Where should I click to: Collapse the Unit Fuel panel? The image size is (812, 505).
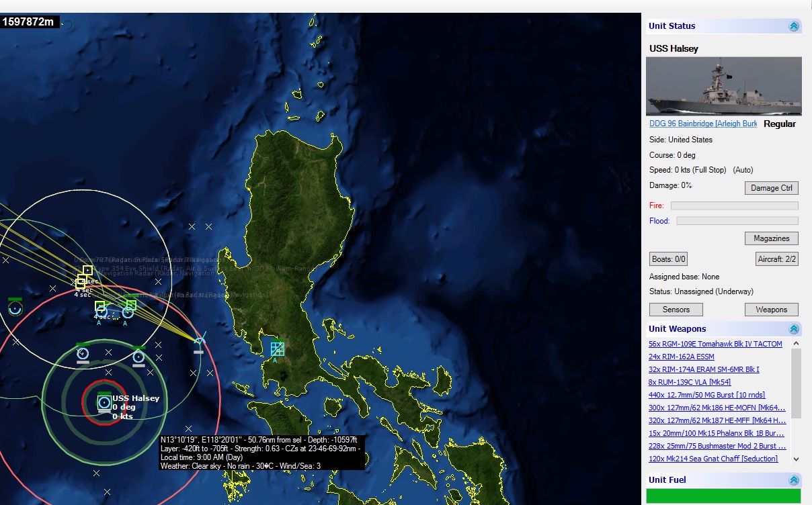[x=794, y=480]
